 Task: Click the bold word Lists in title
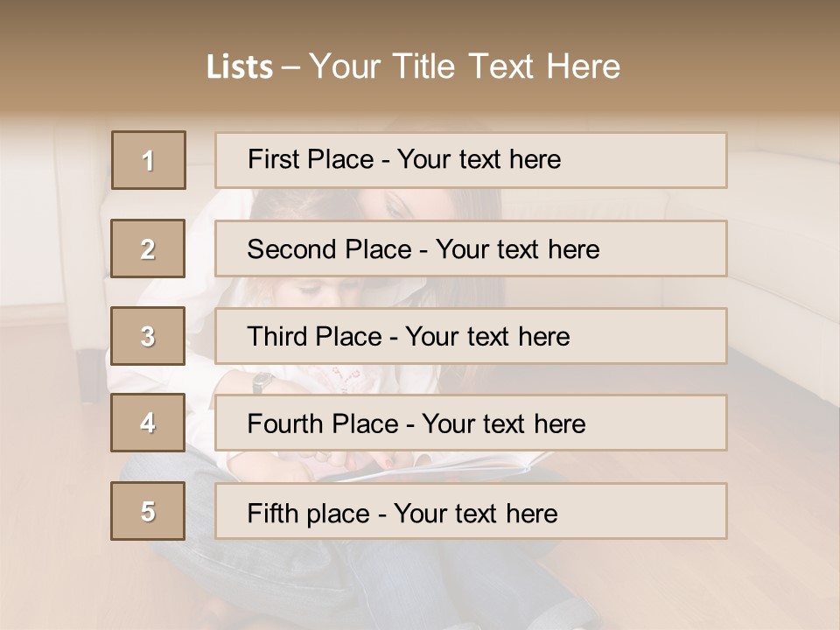click(x=240, y=67)
